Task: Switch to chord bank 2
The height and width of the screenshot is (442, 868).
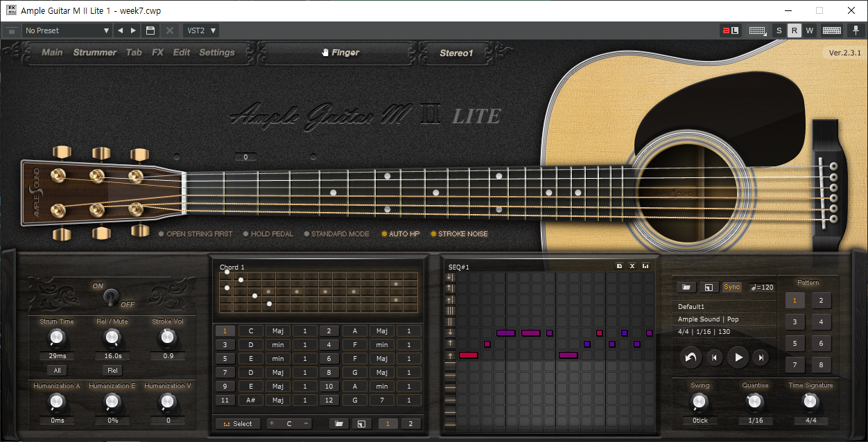Action: (x=410, y=424)
